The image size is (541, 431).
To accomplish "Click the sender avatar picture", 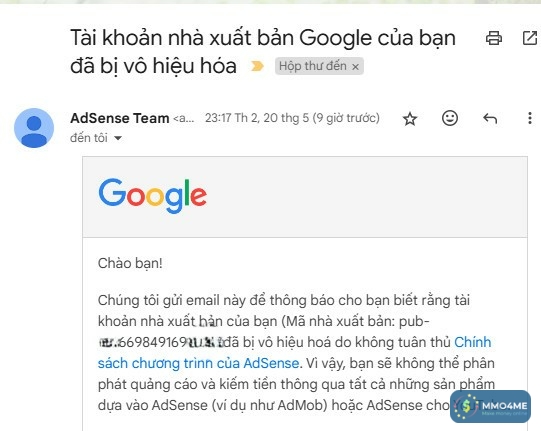I will pyautogui.click(x=34, y=128).
